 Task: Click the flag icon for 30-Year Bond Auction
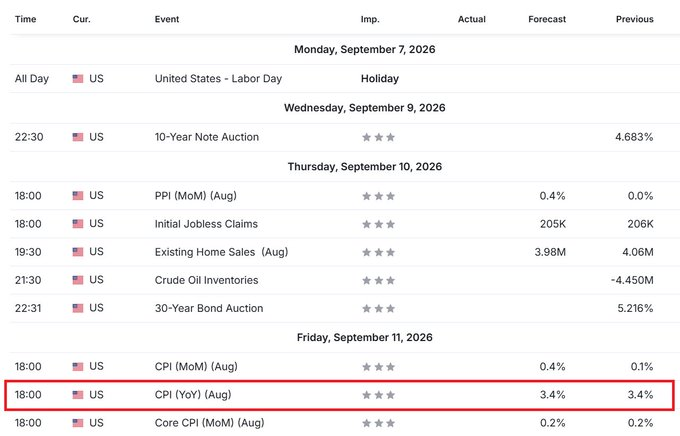78,308
